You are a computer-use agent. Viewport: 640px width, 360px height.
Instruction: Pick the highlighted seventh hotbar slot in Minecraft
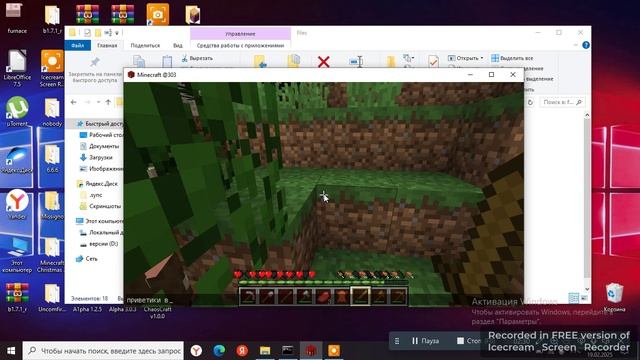pyautogui.click(x=360, y=296)
